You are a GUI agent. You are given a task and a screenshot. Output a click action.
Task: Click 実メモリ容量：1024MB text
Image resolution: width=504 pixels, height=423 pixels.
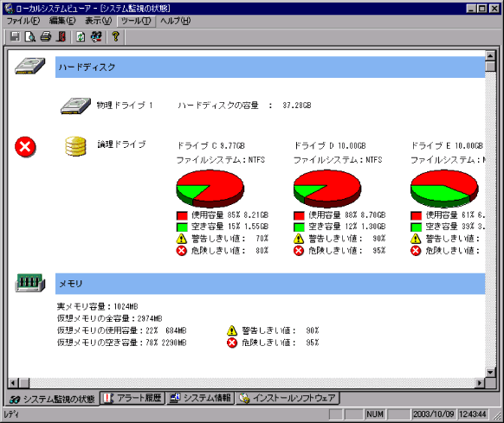point(97,306)
